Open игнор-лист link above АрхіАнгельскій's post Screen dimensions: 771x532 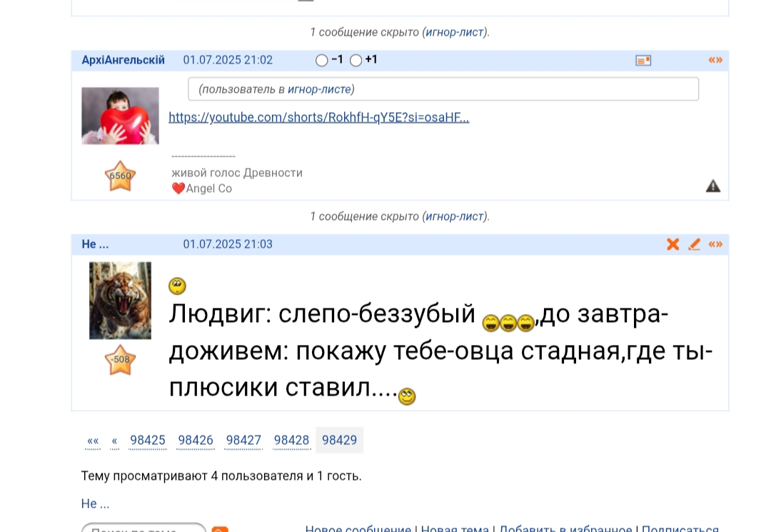pyautogui.click(x=455, y=32)
